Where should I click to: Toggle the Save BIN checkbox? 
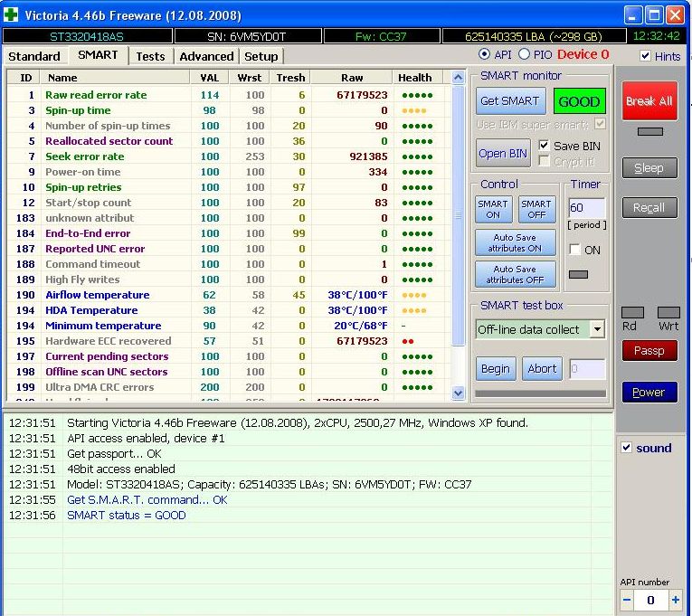pos(544,145)
